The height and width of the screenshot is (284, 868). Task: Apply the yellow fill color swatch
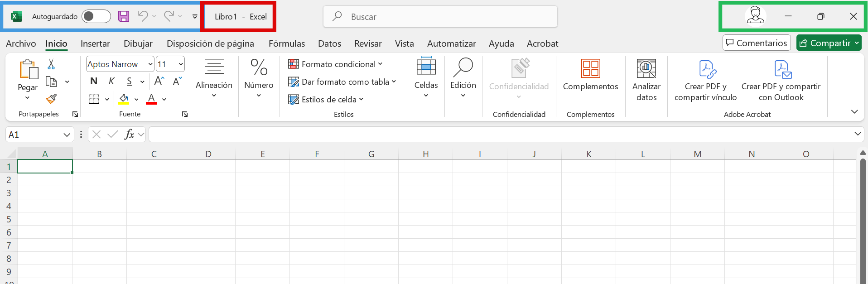(x=124, y=99)
